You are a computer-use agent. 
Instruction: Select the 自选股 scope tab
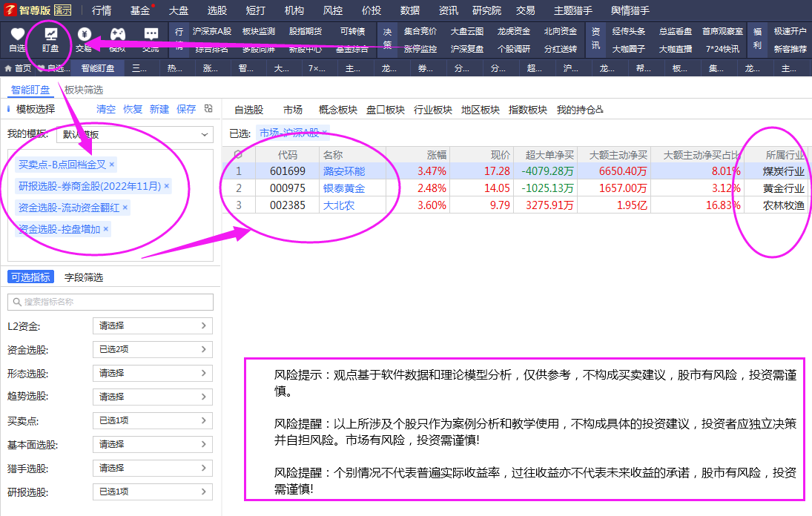pyautogui.click(x=249, y=110)
